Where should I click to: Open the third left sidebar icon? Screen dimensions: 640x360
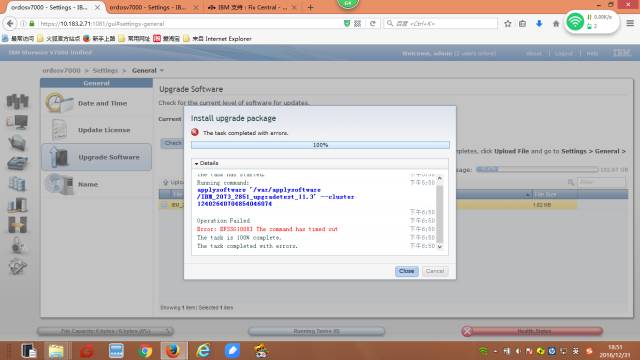pyautogui.click(x=18, y=142)
